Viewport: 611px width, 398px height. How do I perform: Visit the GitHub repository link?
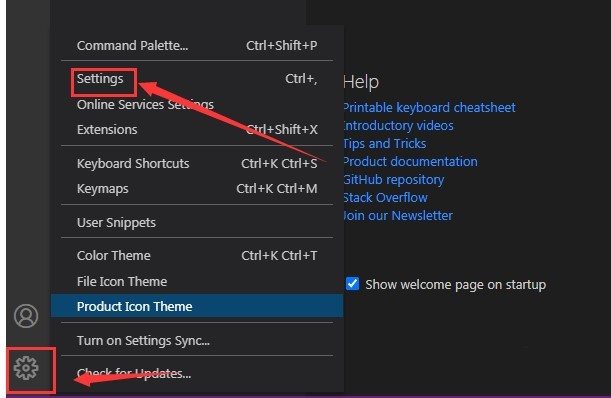394,180
